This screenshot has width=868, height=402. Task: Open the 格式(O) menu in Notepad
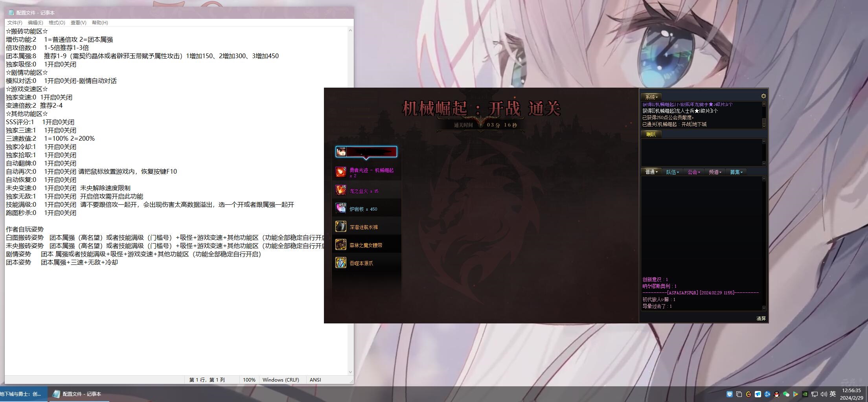[57, 23]
